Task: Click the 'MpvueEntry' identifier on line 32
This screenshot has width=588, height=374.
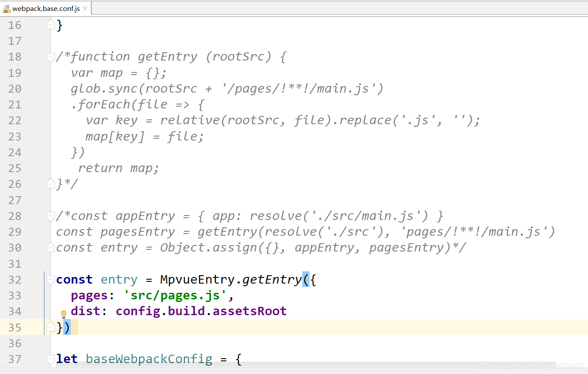Action: pos(197,280)
